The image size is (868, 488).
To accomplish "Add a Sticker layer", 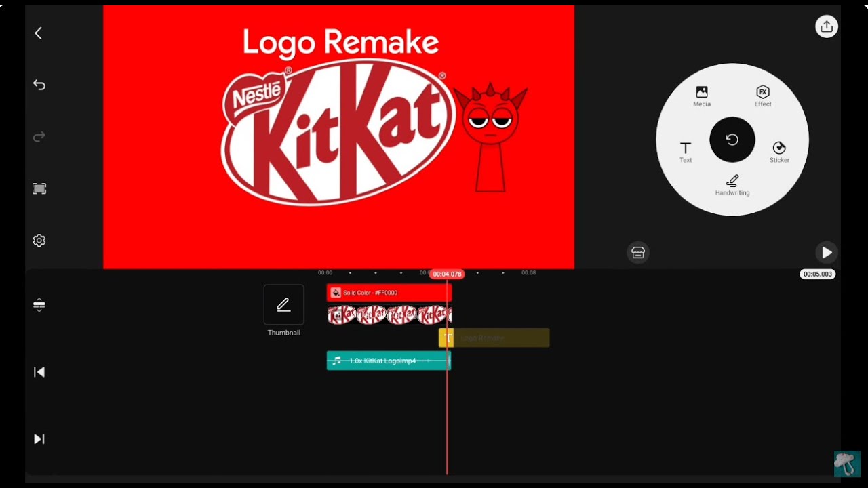I will point(779,152).
